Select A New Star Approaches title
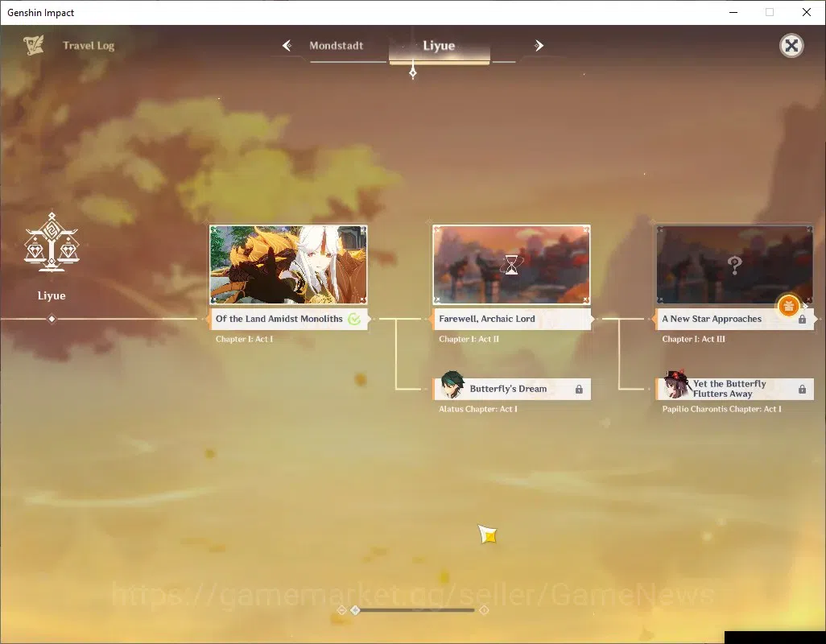826x644 pixels. [712, 319]
